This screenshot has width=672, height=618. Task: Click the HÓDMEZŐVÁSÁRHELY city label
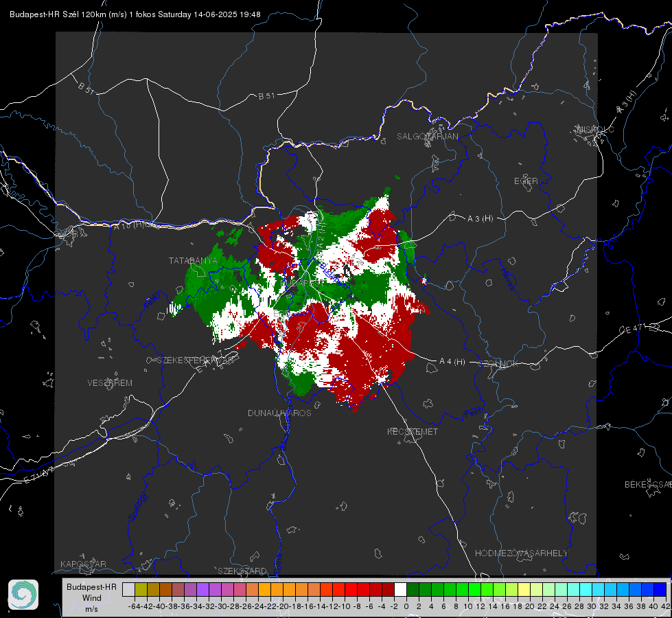521,553
